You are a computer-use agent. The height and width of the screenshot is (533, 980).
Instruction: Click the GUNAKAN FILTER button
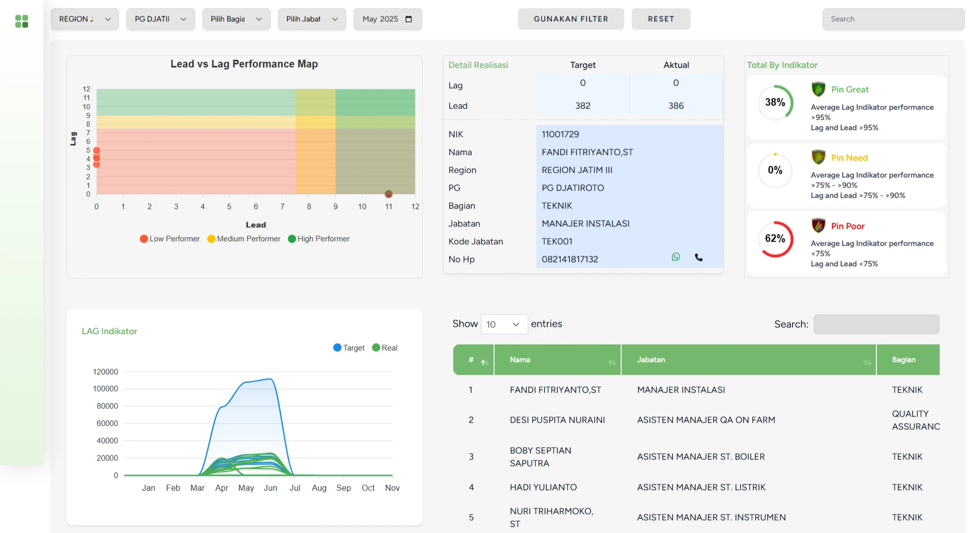click(x=571, y=19)
